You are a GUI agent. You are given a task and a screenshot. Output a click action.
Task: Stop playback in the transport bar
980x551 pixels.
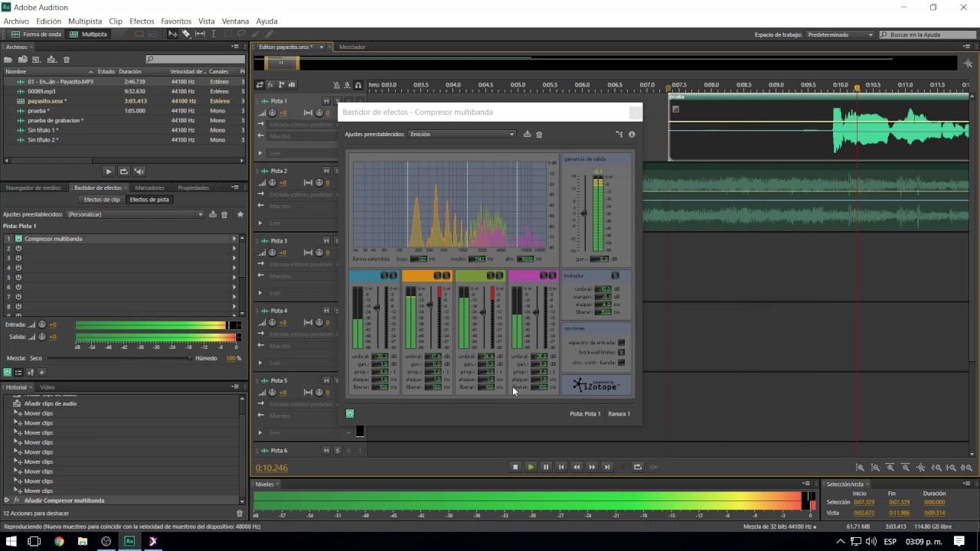click(515, 467)
